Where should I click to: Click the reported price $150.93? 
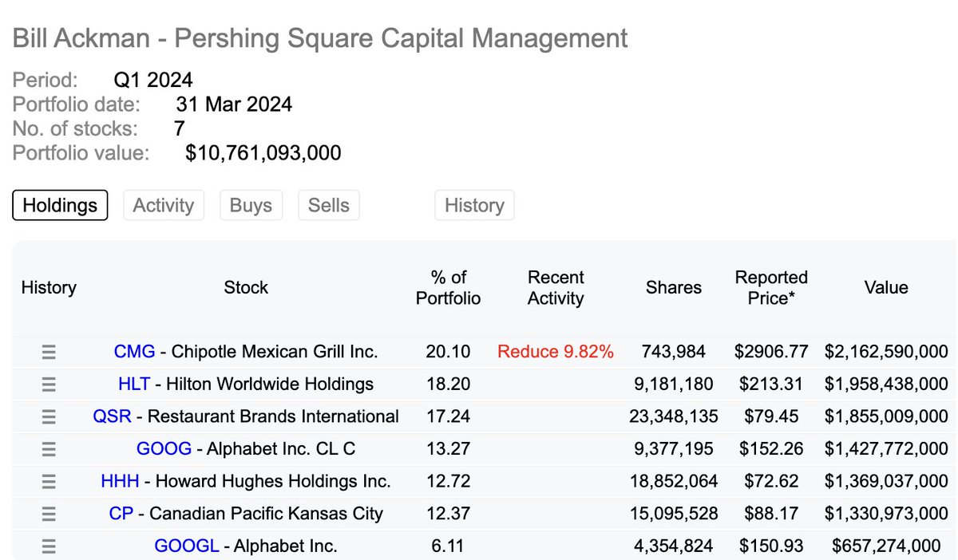tap(771, 546)
